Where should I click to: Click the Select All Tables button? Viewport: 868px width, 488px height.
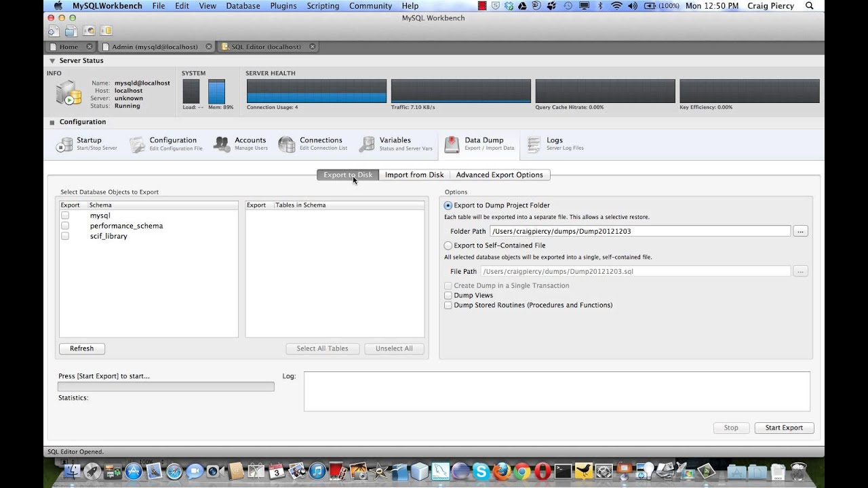click(322, 348)
